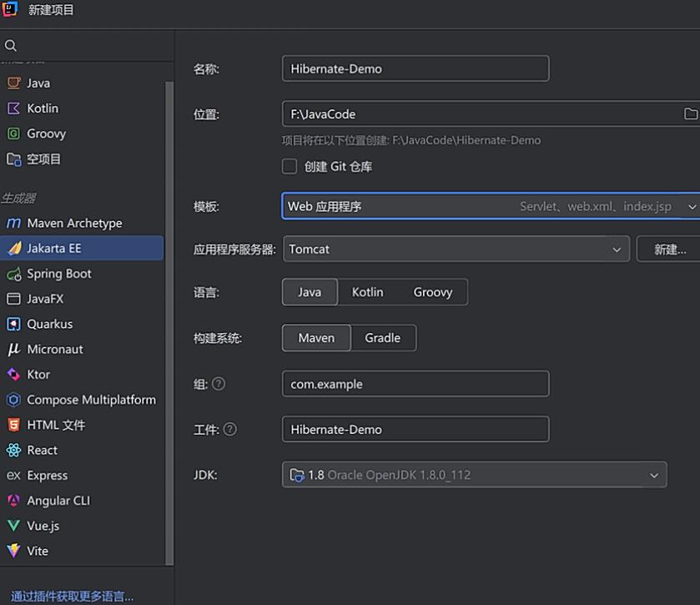Image resolution: width=700 pixels, height=605 pixels.
Task: Select the Spring Boot generator entry
Action: pos(82,274)
